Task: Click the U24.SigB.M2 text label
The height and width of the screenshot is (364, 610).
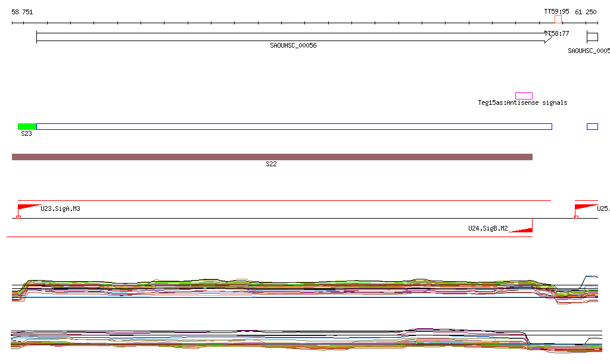Action: [x=488, y=229]
